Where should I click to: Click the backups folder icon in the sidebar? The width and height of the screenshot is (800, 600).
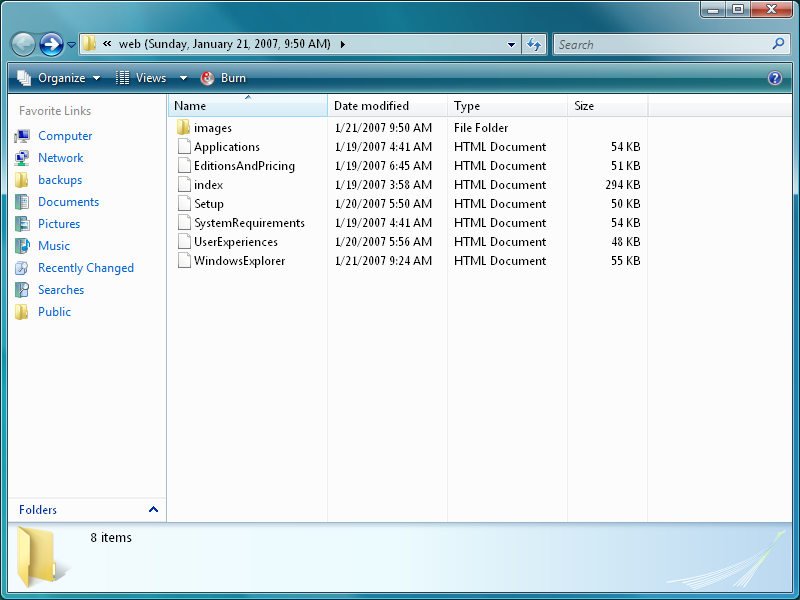pyautogui.click(x=22, y=180)
